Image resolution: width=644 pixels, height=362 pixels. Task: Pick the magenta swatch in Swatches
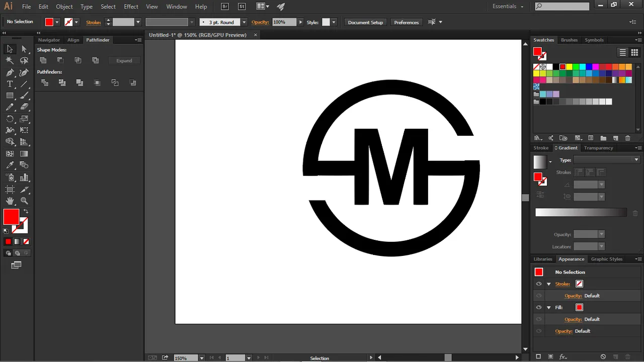[x=595, y=67]
